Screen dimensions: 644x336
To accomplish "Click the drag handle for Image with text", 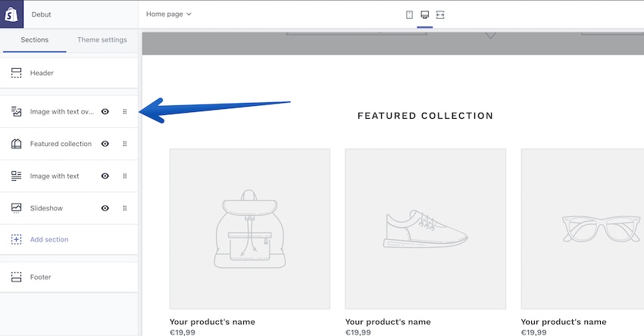I will [x=125, y=176].
